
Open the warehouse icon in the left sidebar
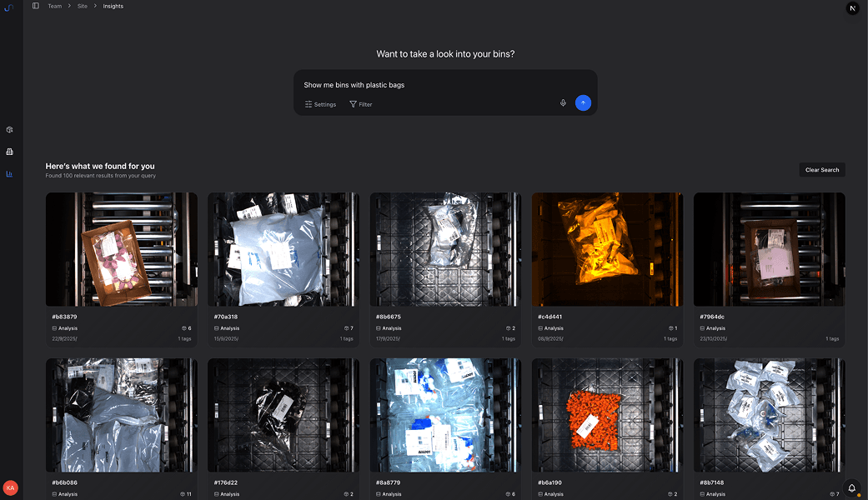pyautogui.click(x=9, y=152)
